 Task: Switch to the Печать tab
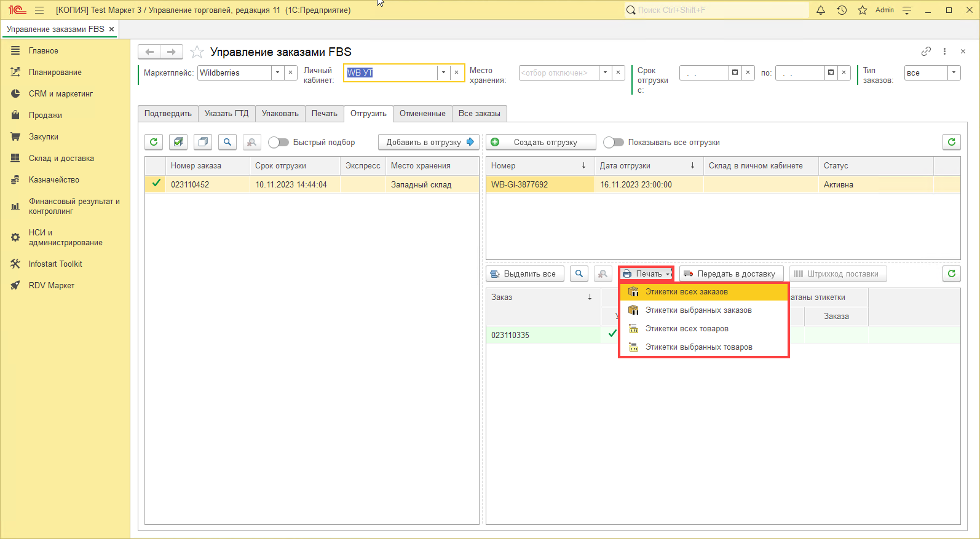325,114
